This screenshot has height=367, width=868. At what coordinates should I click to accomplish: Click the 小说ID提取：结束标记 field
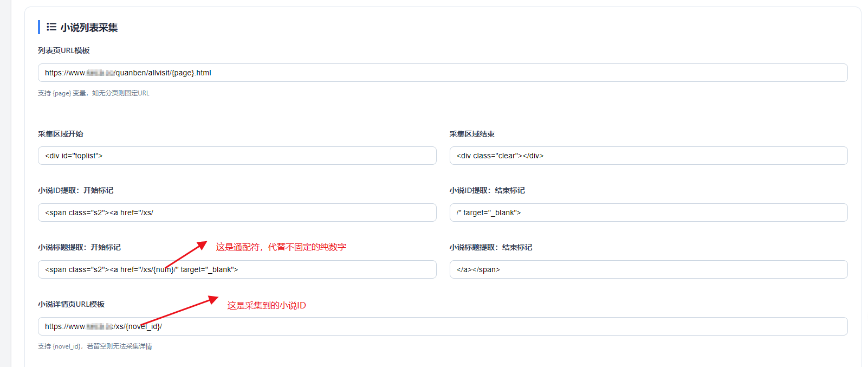[649, 213]
